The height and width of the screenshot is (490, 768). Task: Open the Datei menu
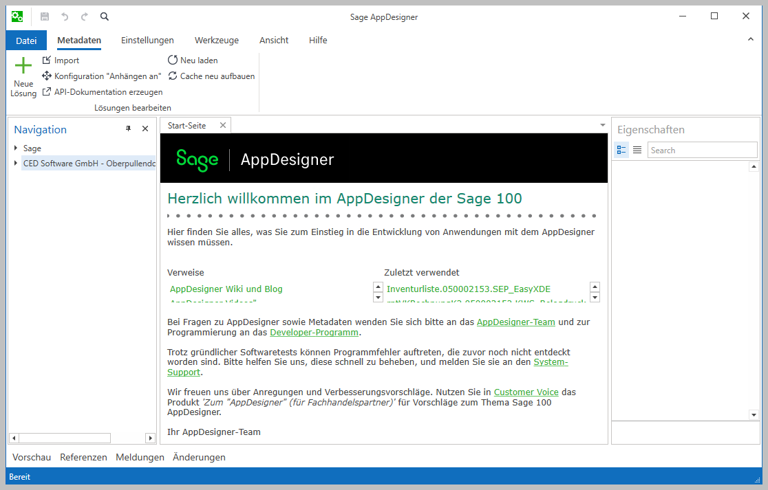click(26, 41)
